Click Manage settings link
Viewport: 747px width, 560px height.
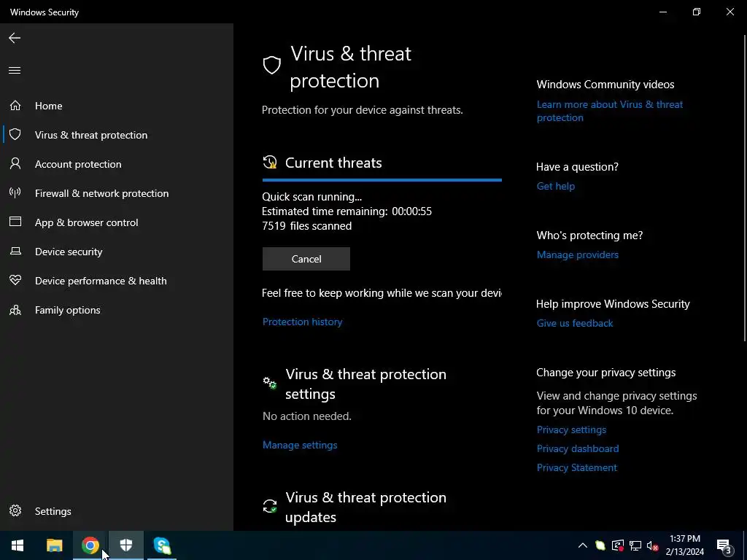pos(300,445)
